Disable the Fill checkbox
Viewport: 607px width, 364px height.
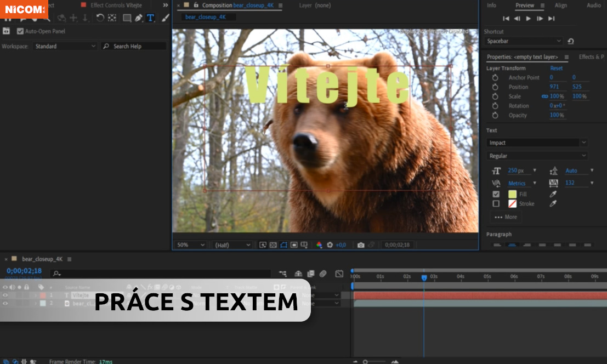(496, 194)
